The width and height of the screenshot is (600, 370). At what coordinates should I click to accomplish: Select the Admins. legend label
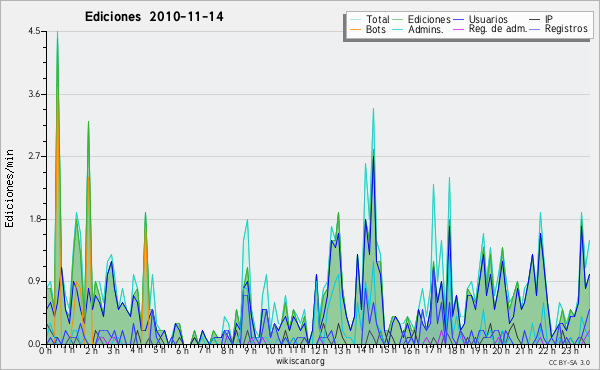(426, 29)
